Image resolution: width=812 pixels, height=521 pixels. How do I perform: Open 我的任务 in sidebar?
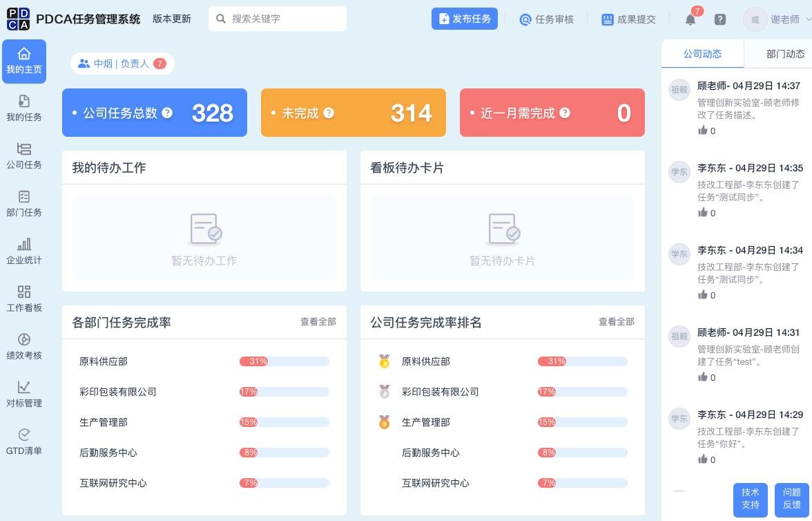pyautogui.click(x=23, y=108)
